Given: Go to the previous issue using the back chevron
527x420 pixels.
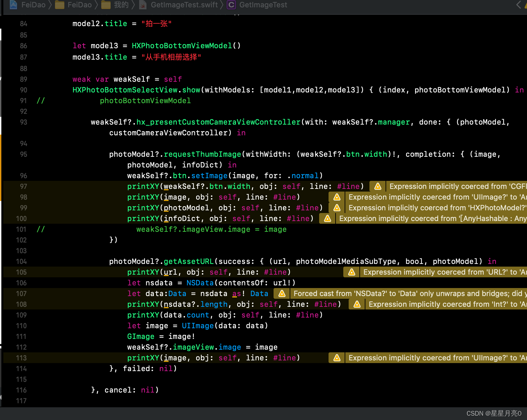Looking at the screenshot, I should 519,5.
